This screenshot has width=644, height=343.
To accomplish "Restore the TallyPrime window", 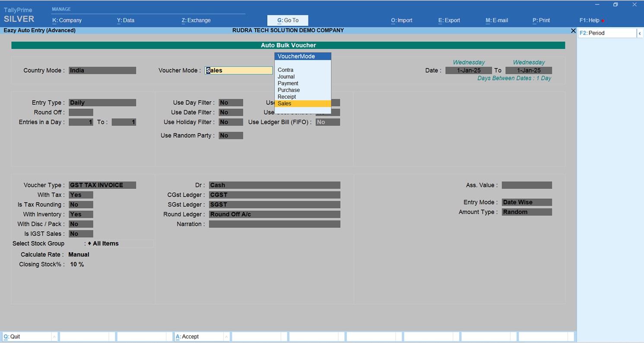I will click(x=615, y=5).
